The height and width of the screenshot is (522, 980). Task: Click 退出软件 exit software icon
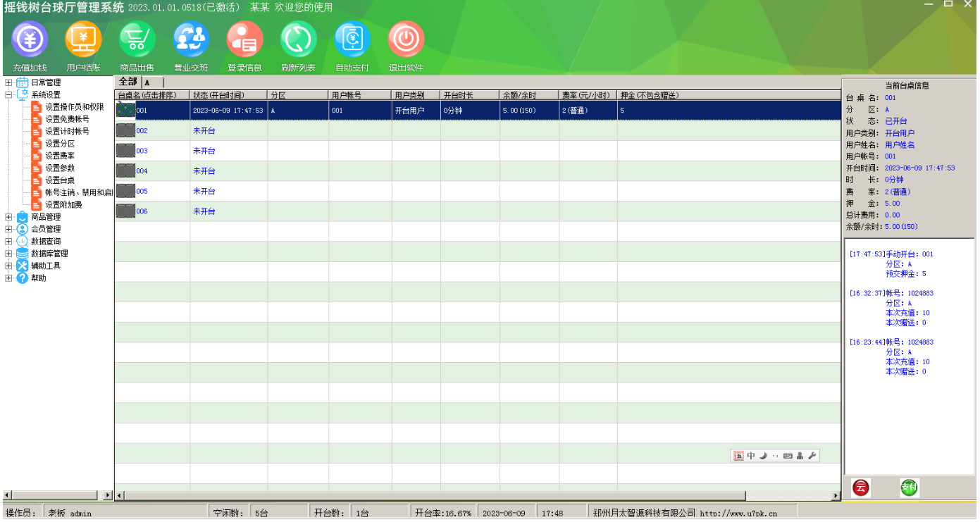coord(406,39)
